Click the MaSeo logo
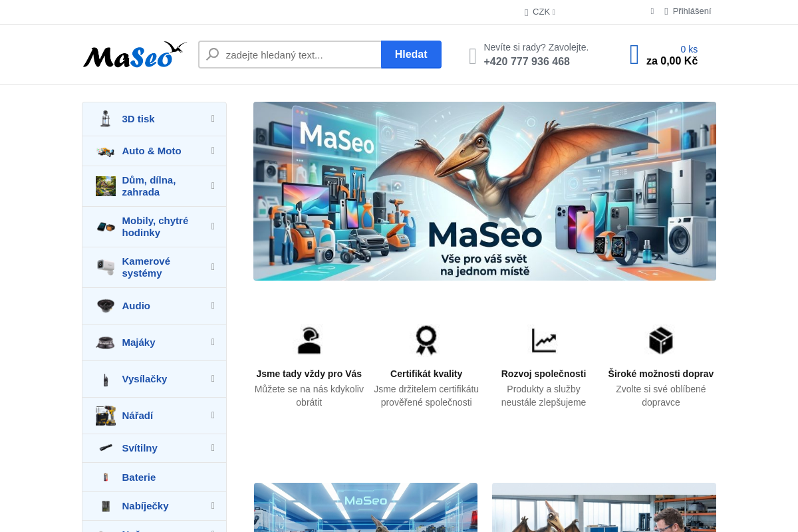This screenshot has height=532, width=798. [135, 55]
